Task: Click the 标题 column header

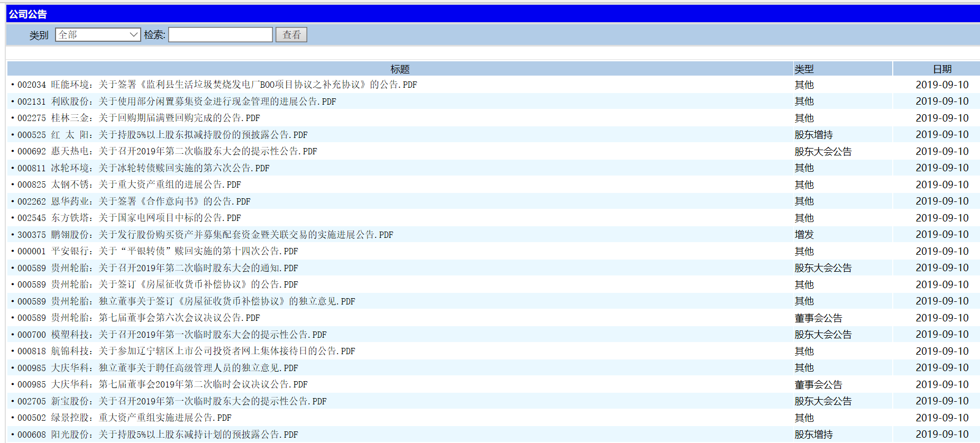Action: tap(400, 69)
